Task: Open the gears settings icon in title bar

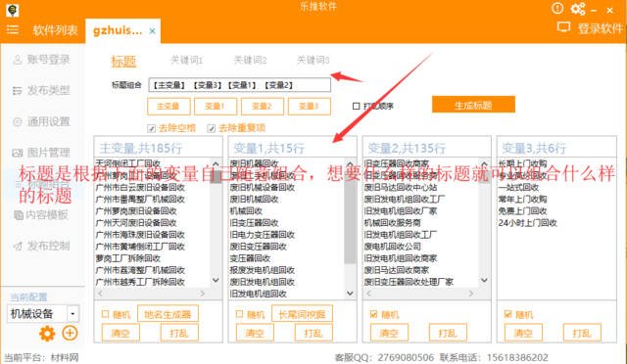Action: point(578,9)
